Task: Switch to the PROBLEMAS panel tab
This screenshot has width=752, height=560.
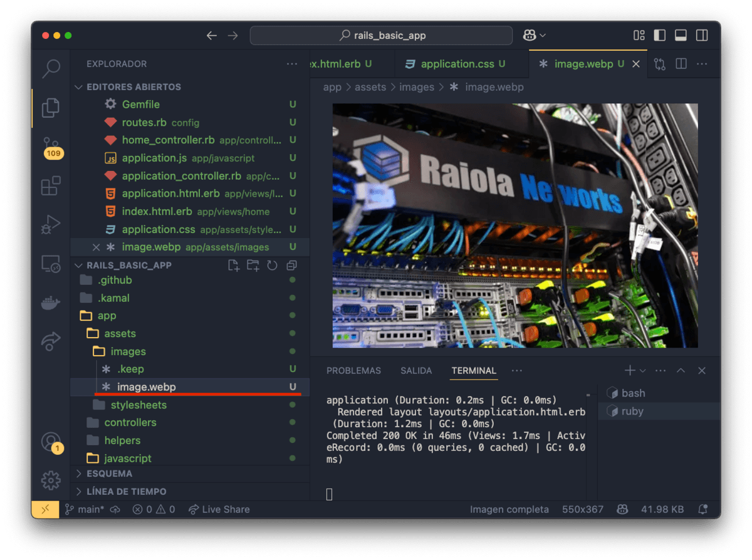Action: click(x=353, y=371)
